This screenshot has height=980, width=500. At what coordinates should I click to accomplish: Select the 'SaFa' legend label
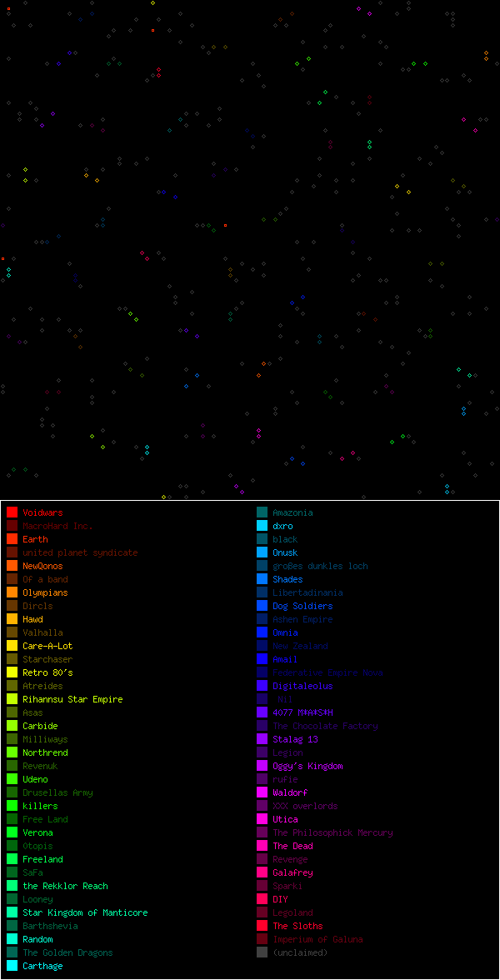tap(33, 872)
